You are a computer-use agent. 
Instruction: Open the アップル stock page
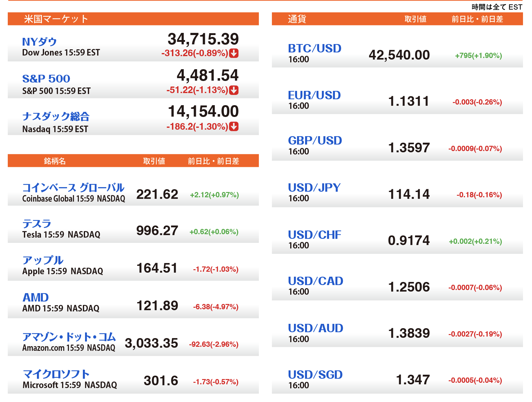click(43, 260)
